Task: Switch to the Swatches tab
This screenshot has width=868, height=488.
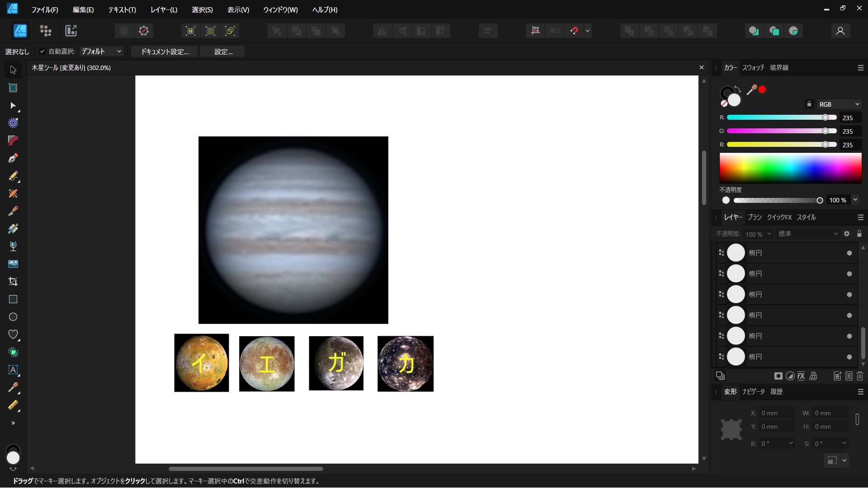Action: pos(753,68)
